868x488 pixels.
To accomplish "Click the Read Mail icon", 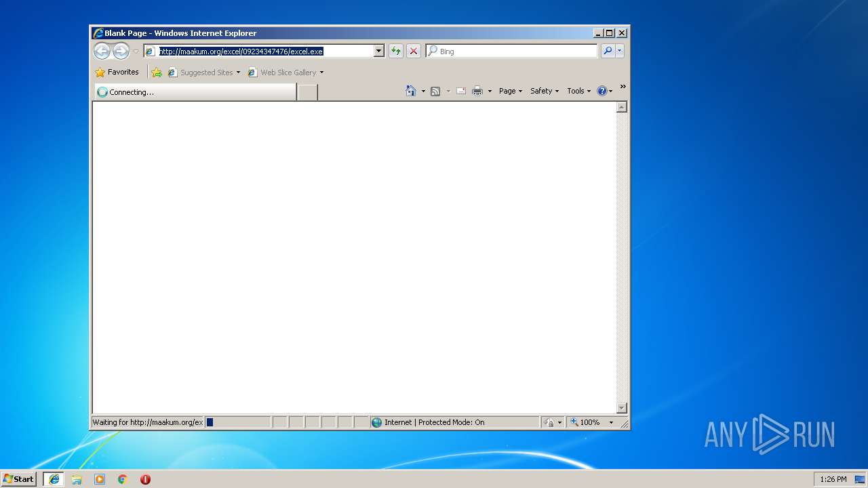I will pyautogui.click(x=461, y=91).
